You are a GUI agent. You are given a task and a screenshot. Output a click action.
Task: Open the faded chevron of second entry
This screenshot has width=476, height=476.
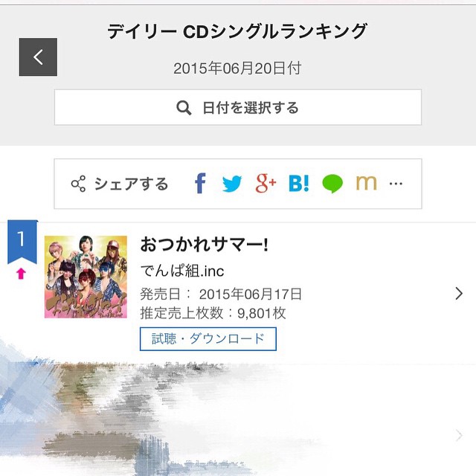coord(458,435)
